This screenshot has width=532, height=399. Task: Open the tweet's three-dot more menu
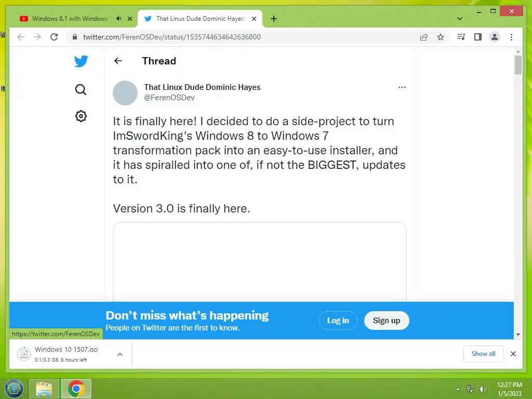pos(402,87)
